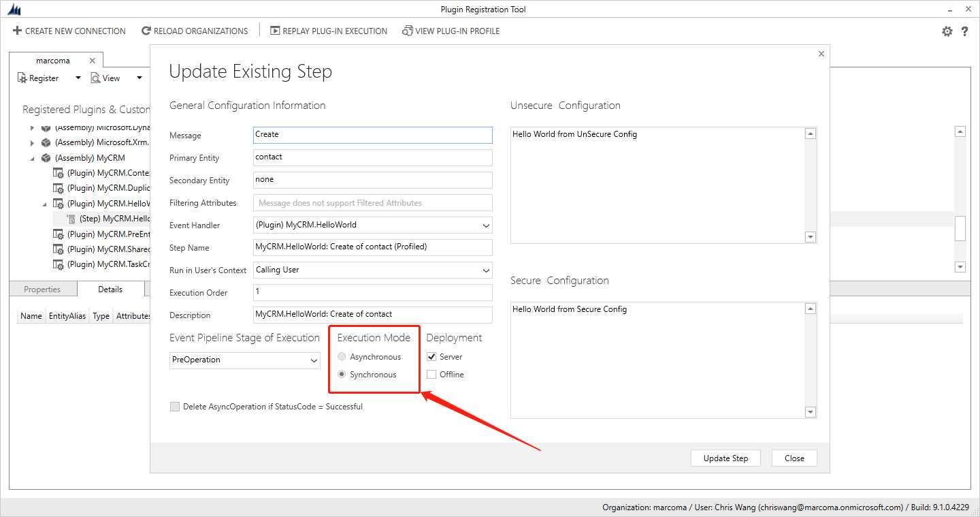Click the Microsoft.Dyna assembly icon

coord(46,127)
